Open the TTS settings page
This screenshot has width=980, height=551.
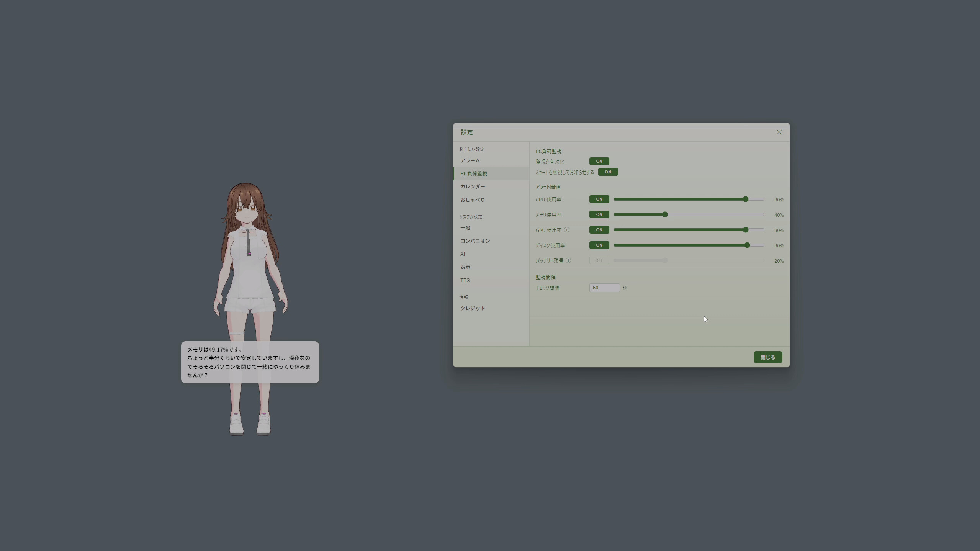[x=491, y=280]
